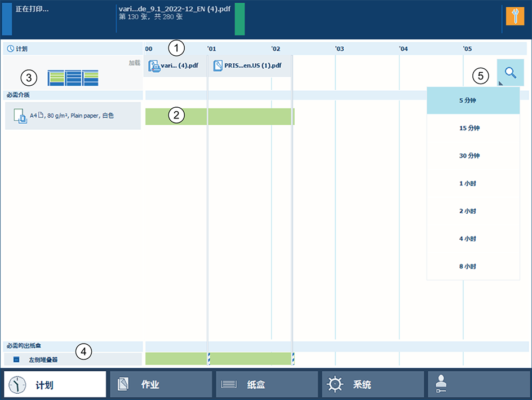
Task: Click the paper tray overview icon
Action: click(x=73, y=78)
